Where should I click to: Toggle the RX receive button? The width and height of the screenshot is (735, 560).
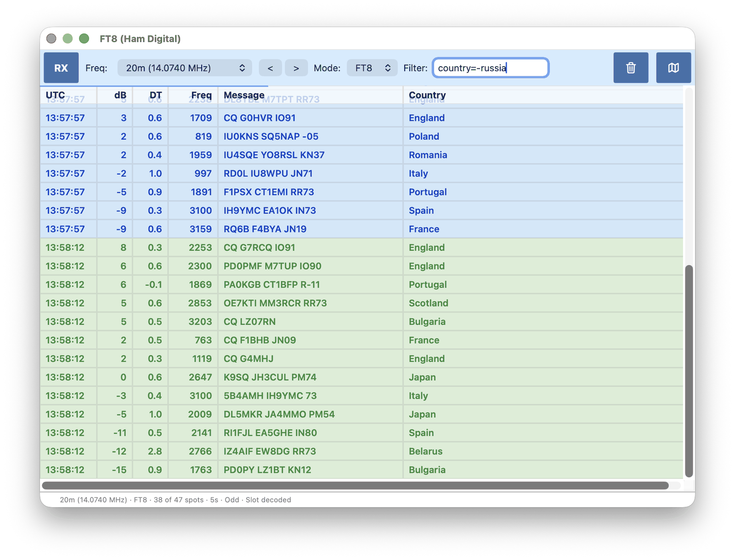[x=61, y=68]
